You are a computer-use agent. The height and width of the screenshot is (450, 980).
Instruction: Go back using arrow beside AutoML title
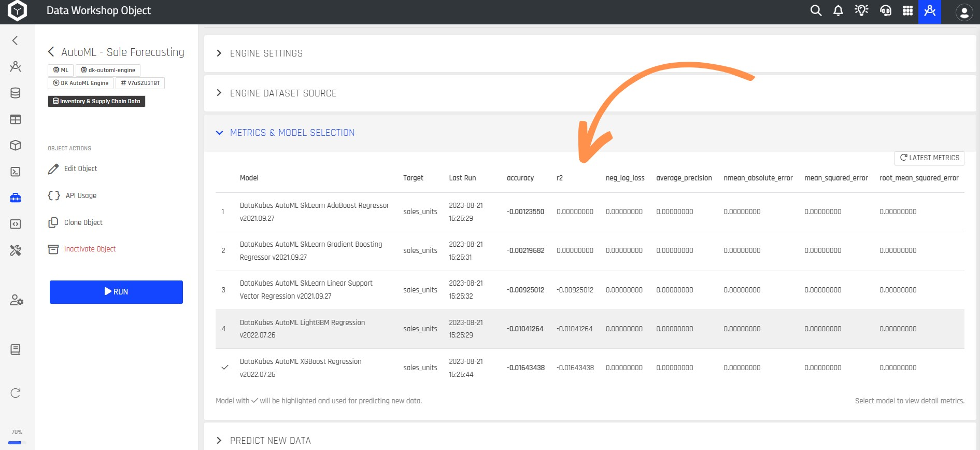(x=51, y=51)
